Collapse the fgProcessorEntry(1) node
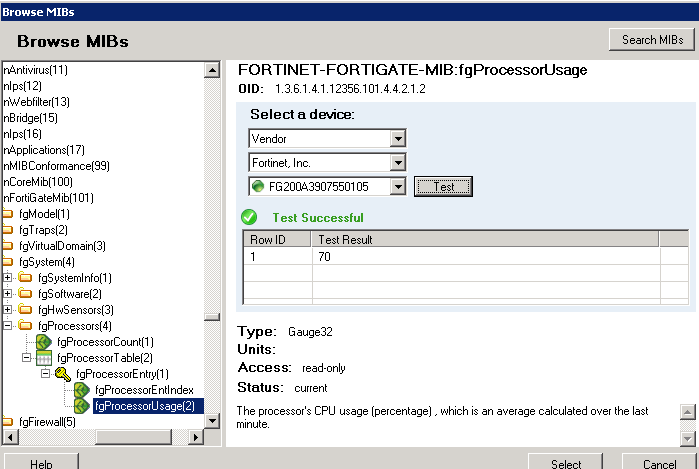The width and height of the screenshot is (699, 469). point(45,374)
